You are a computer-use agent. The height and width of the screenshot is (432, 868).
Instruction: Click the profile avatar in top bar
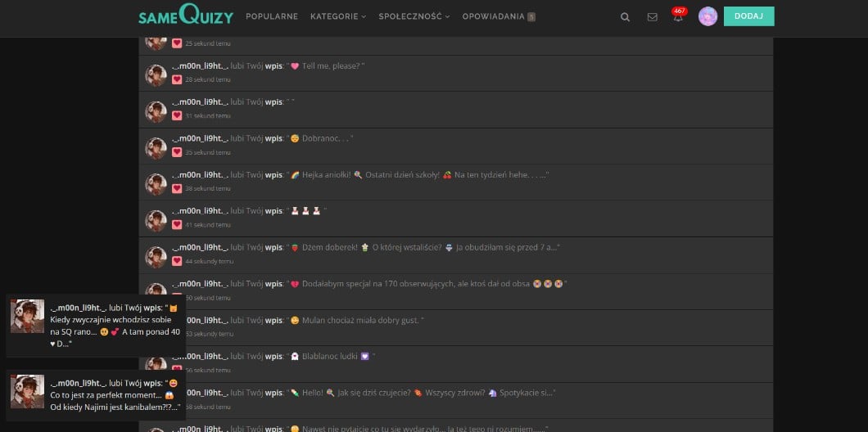(x=708, y=16)
